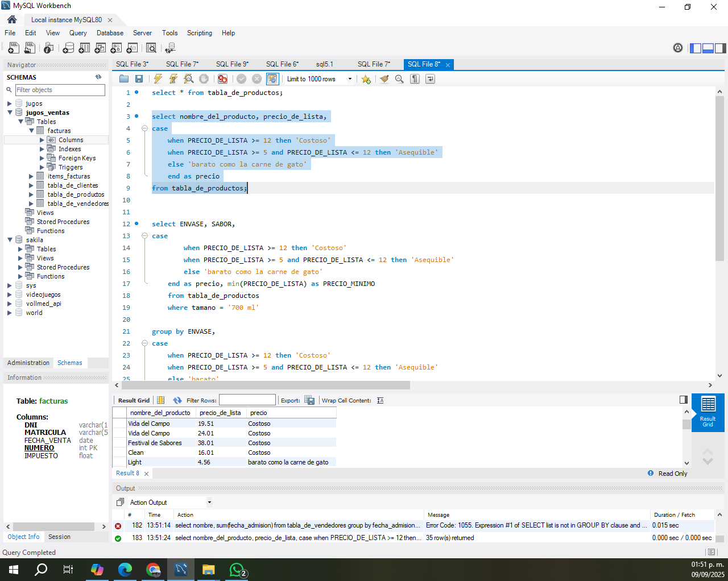Collapse the facturas table node
The image size is (728, 581).
point(31,131)
